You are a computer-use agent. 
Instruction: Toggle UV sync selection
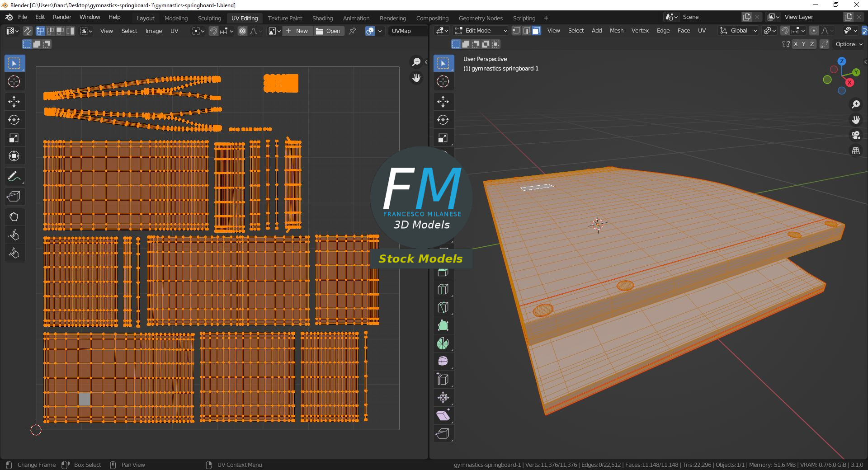click(x=28, y=31)
